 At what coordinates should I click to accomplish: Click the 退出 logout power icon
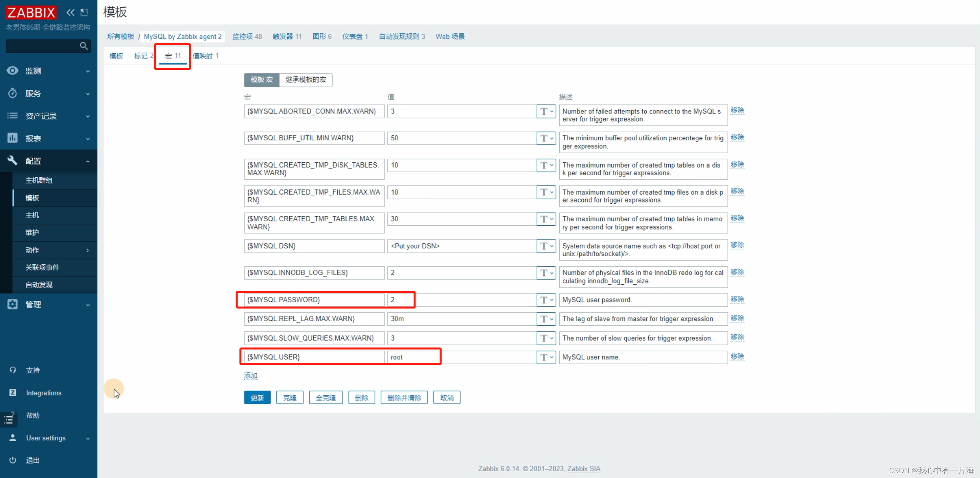click(13, 460)
